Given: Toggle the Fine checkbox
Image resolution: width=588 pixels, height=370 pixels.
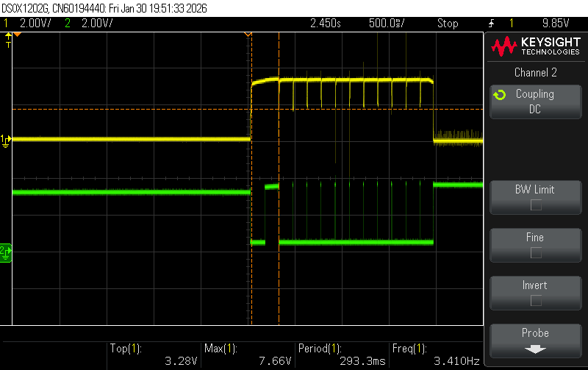Looking at the screenshot, I should (x=536, y=253).
